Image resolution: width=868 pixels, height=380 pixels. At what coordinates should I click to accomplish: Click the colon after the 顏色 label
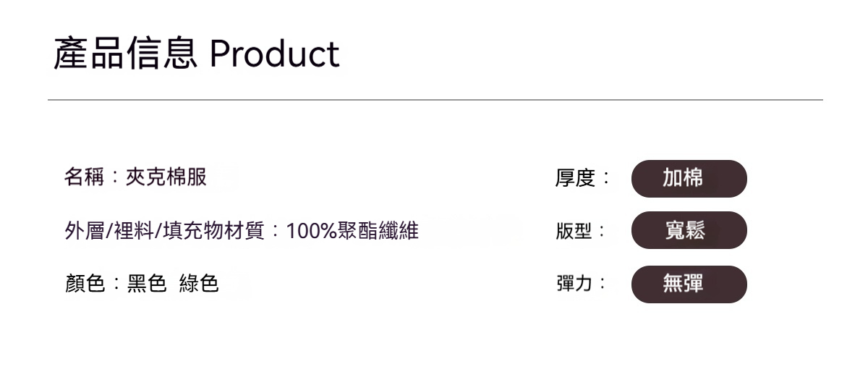[116, 284]
